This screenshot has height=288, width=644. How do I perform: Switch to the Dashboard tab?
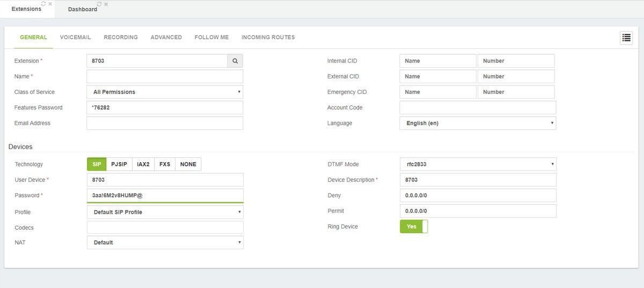pyautogui.click(x=83, y=9)
